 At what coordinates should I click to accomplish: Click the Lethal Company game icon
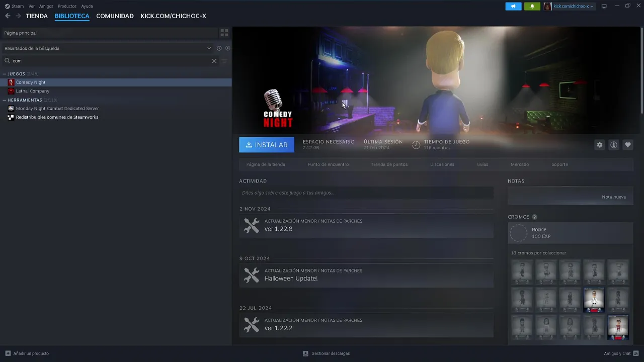pos(11,91)
